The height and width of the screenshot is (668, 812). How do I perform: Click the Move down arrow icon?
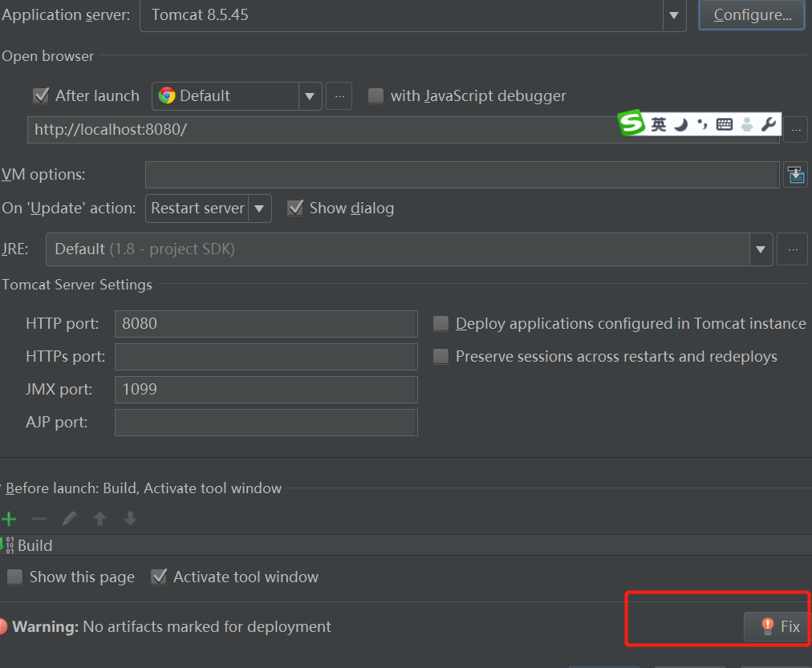(x=131, y=519)
